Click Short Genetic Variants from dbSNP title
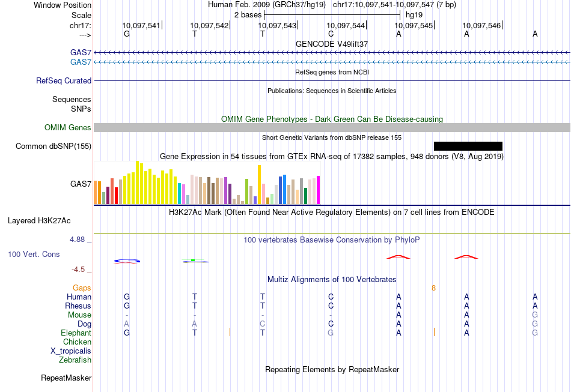The image size is (571, 392). (x=332, y=137)
